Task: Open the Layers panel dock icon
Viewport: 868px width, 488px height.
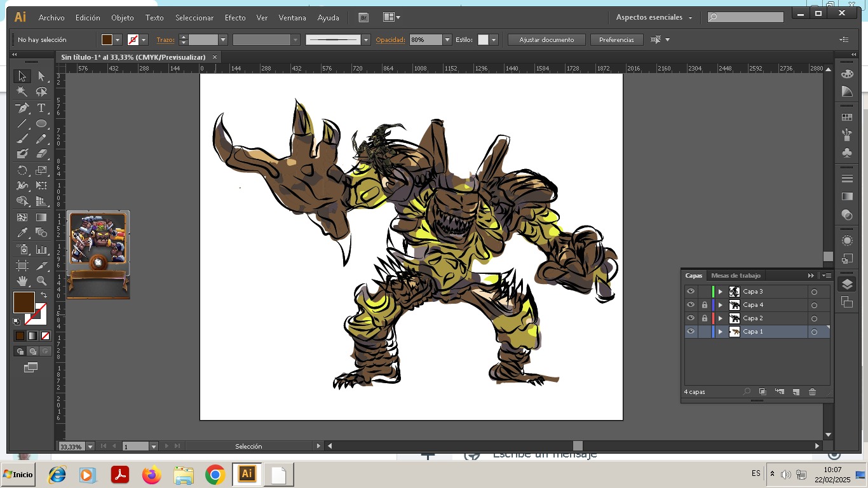Action: (x=847, y=285)
